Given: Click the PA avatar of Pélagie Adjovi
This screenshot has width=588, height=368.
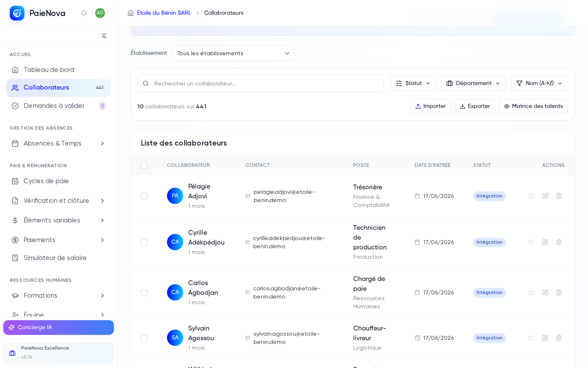Looking at the screenshot, I should [175, 196].
